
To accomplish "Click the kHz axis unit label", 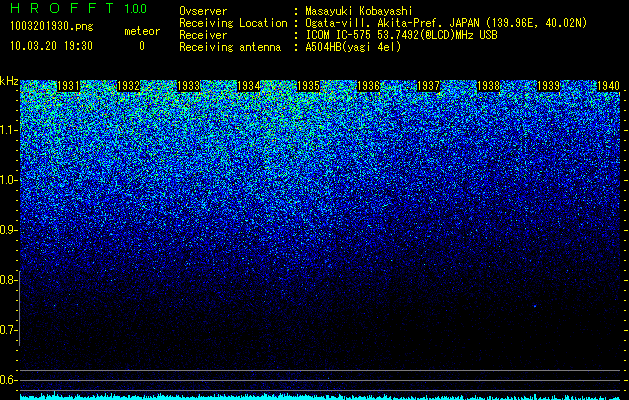I will click(x=9, y=81).
